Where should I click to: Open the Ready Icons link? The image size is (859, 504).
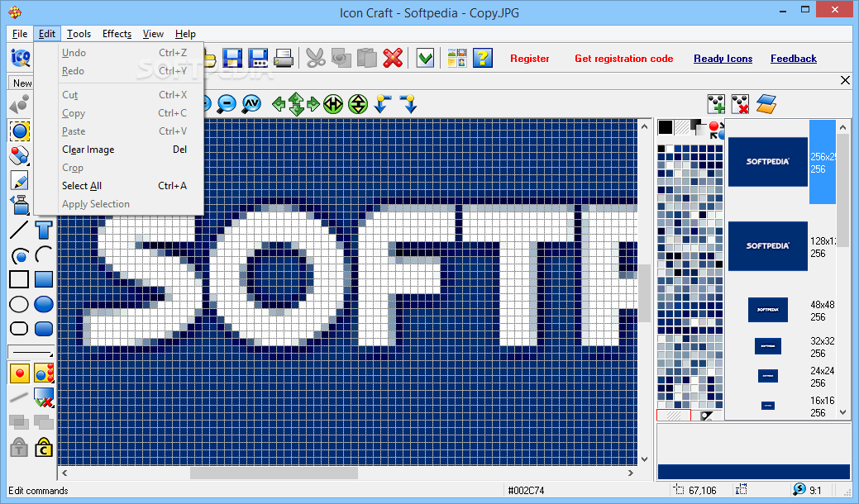click(x=723, y=59)
